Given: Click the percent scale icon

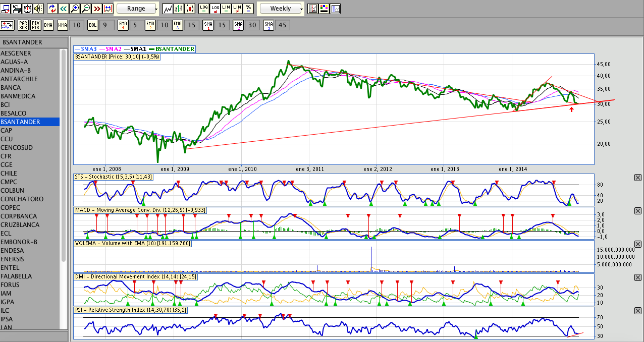Looking at the screenshot, I should coord(248,9).
